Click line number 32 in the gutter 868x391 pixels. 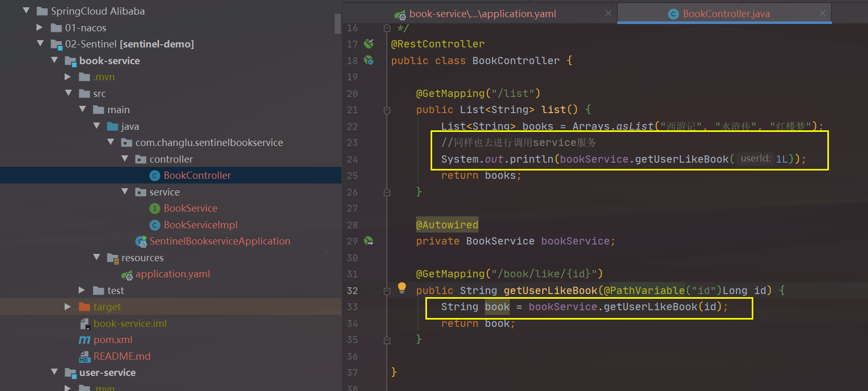coord(352,290)
